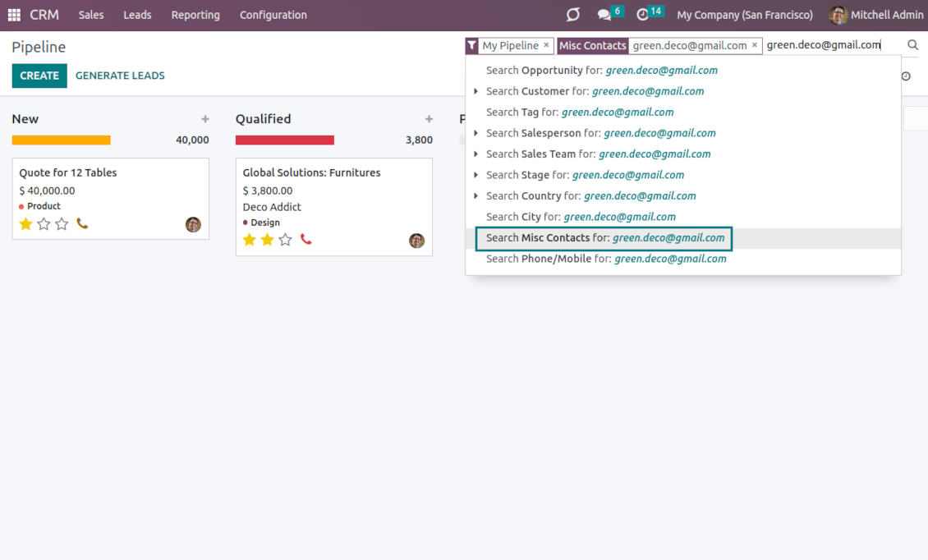
Task: Click the CREATE button
Action: (x=39, y=76)
